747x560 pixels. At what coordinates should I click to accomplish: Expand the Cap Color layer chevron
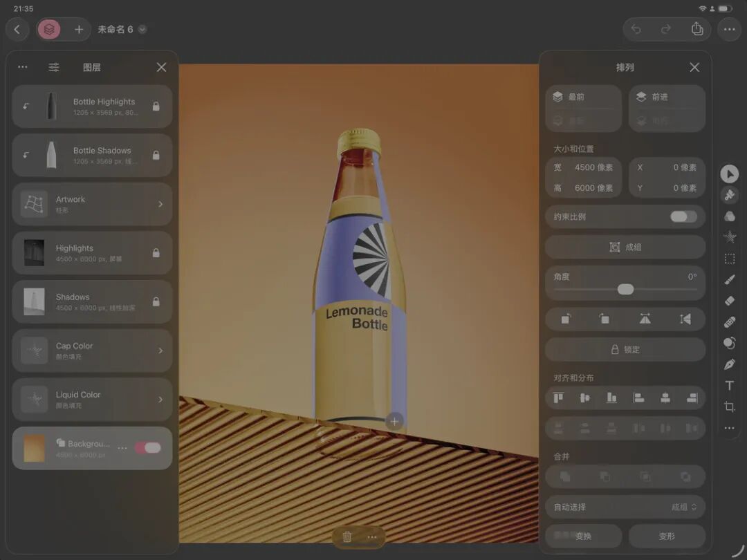(160, 351)
